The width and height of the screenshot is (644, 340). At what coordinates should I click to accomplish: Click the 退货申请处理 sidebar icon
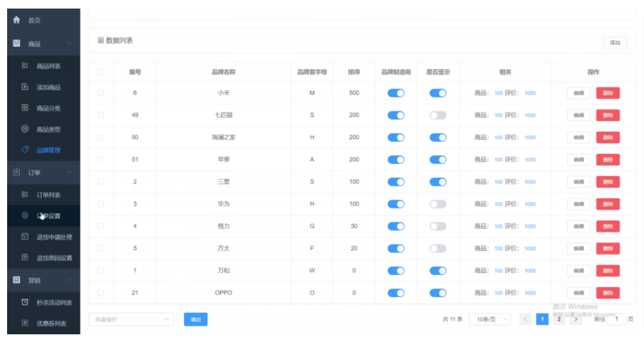pos(25,237)
